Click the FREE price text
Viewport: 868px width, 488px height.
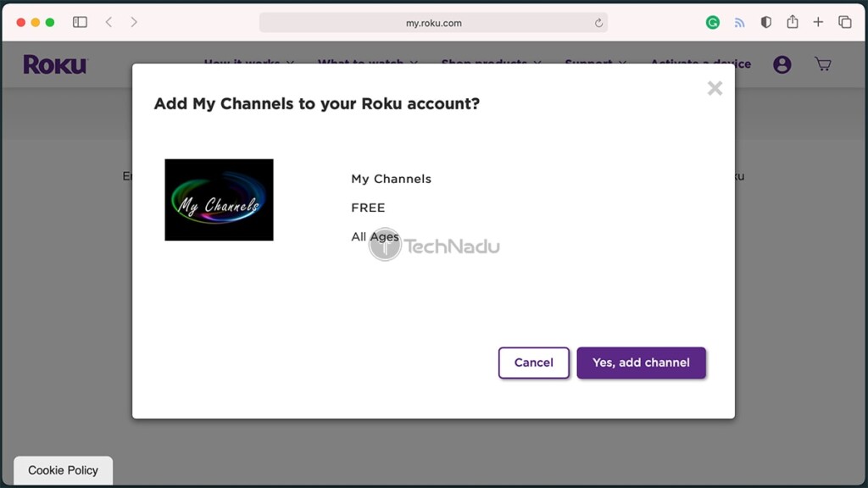click(368, 208)
